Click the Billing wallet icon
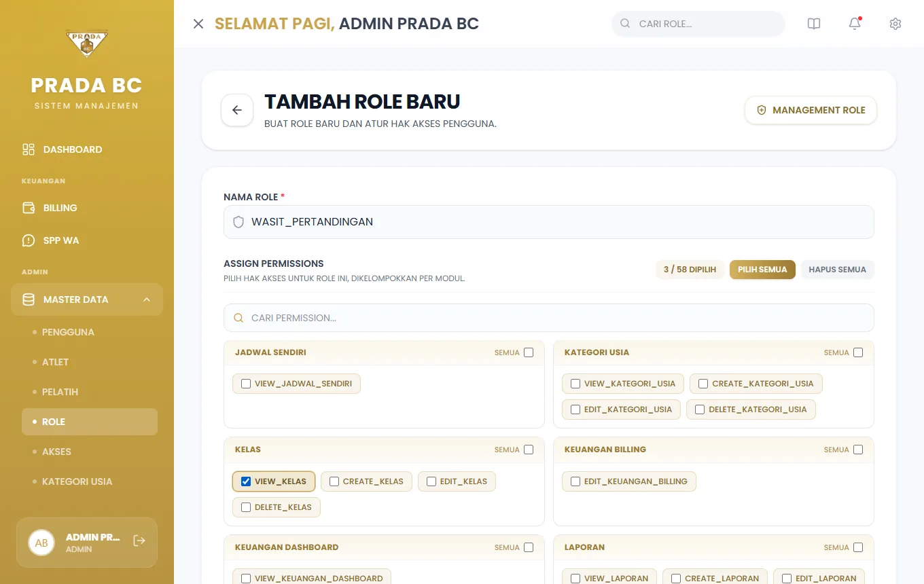 [29, 208]
